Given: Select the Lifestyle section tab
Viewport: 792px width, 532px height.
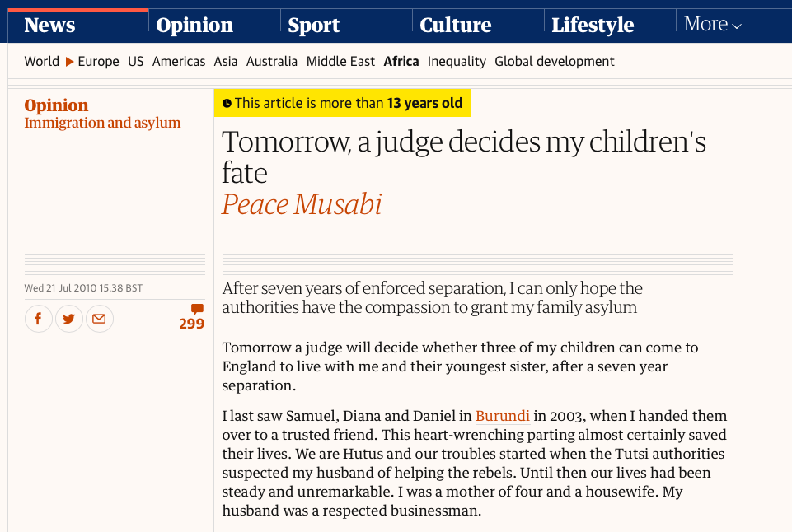Looking at the screenshot, I should tap(593, 26).
